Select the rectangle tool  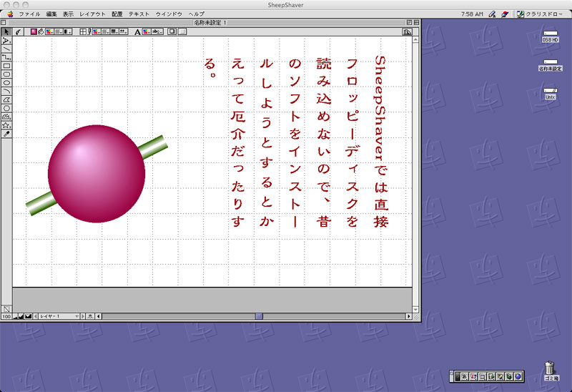(x=6, y=66)
